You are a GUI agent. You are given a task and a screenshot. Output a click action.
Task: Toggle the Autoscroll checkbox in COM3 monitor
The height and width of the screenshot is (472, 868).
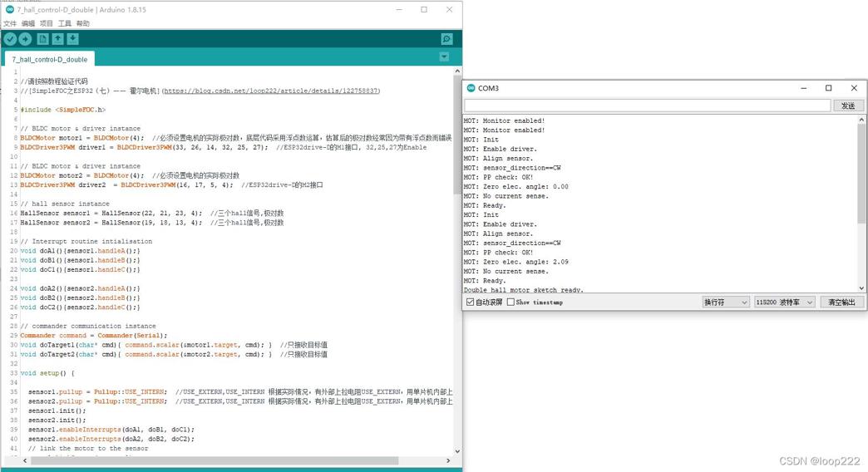click(470, 302)
